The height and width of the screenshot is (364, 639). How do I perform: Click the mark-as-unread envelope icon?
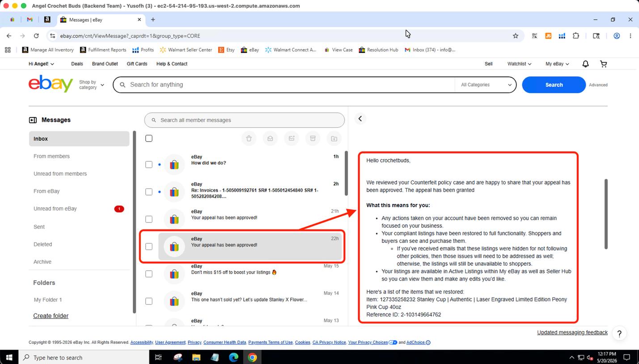pos(292,138)
